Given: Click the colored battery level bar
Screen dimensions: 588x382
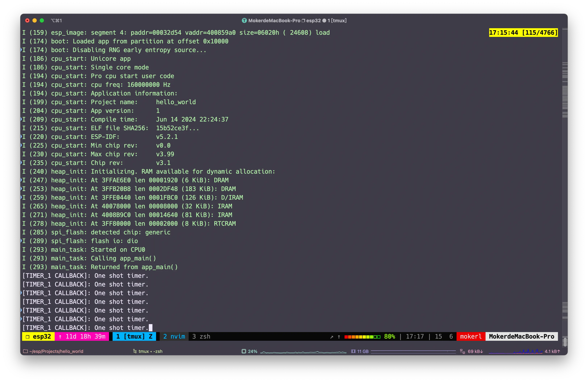Looking at the screenshot, I should pos(362,337).
